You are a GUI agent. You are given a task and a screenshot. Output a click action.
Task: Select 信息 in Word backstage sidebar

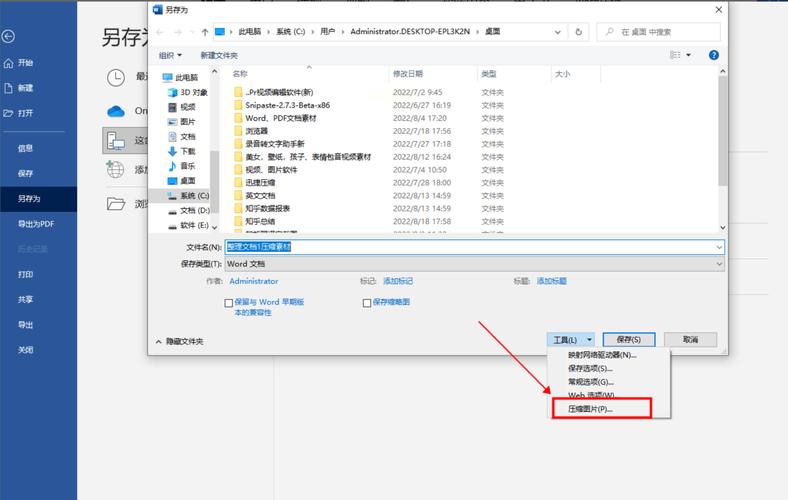point(25,148)
